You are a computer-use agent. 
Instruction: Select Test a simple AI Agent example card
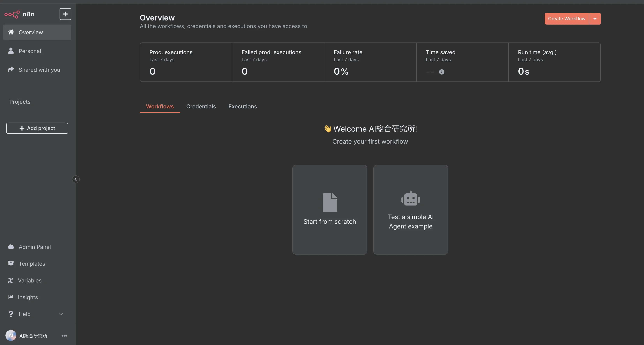point(411,210)
